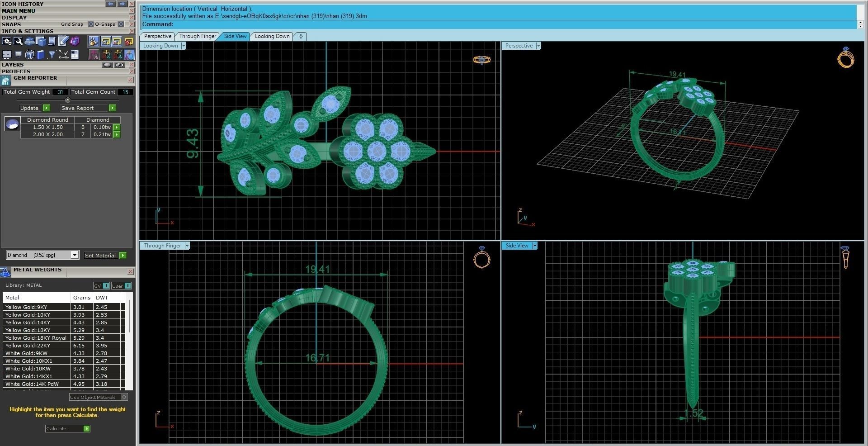Click the command area scroll down arrow
The image size is (868, 446).
click(860, 26)
